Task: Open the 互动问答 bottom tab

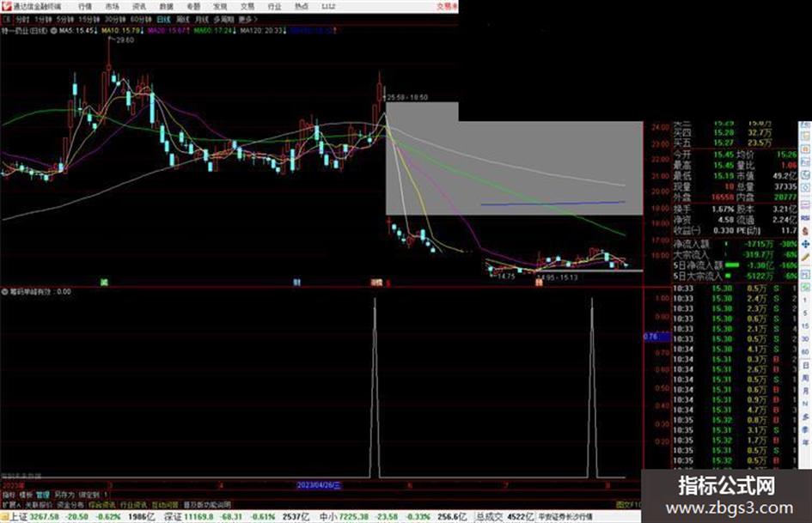Action: pos(165,504)
